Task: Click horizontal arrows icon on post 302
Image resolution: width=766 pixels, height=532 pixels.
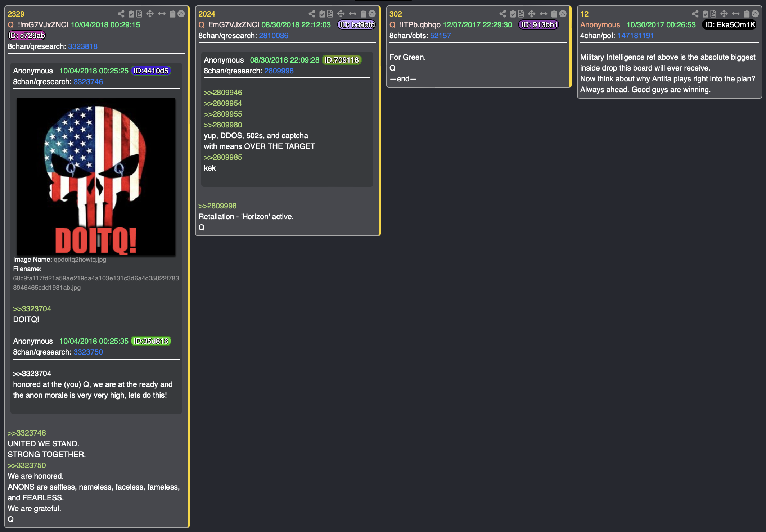Action: [x=543, y=14]
